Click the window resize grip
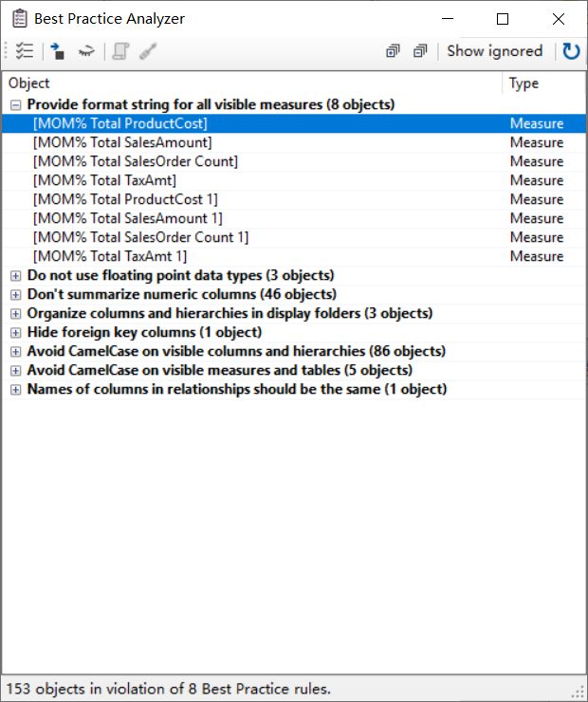The image size is (588, 702). pos(579,693)
